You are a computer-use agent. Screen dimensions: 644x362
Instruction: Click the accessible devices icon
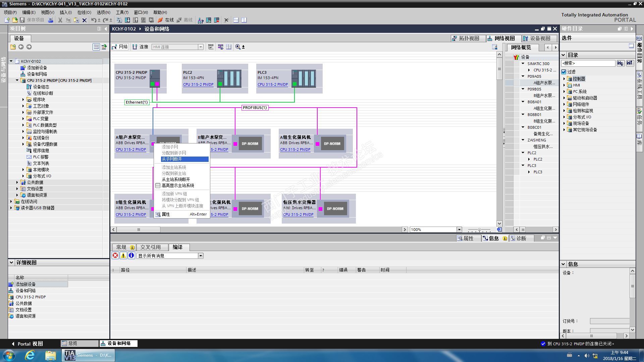pos(201,20)
